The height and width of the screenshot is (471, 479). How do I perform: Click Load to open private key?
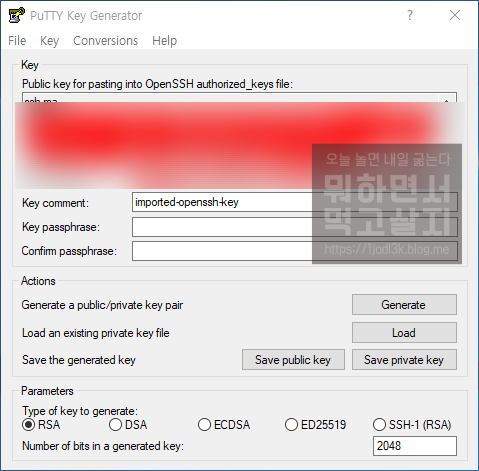point(404,332)
